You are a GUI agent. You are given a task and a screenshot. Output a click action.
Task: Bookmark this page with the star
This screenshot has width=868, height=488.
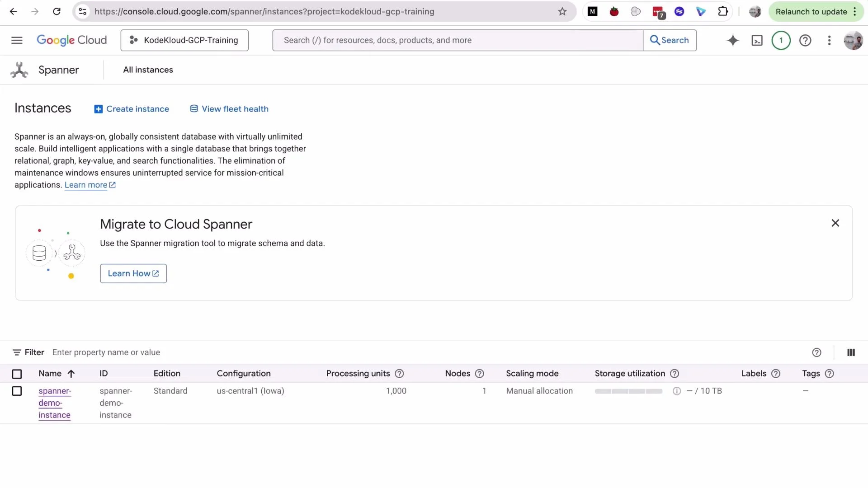[x=562, y=12]
